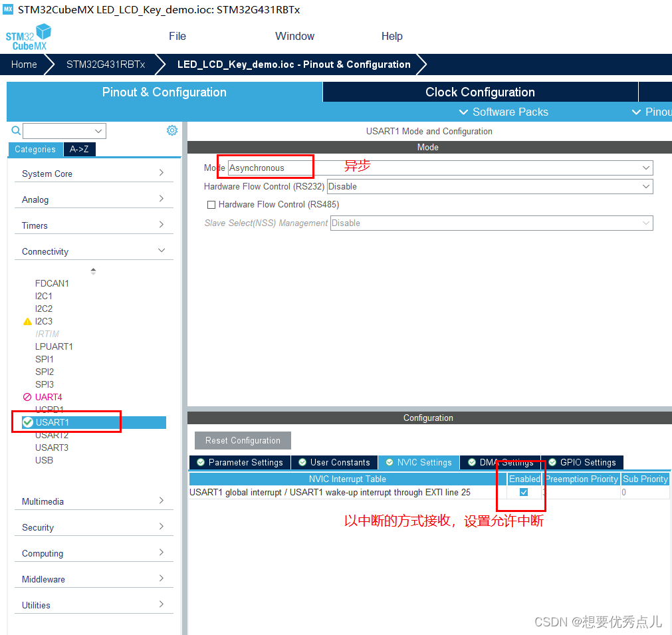Open the Parameter Settings tab

pos(240,462)
